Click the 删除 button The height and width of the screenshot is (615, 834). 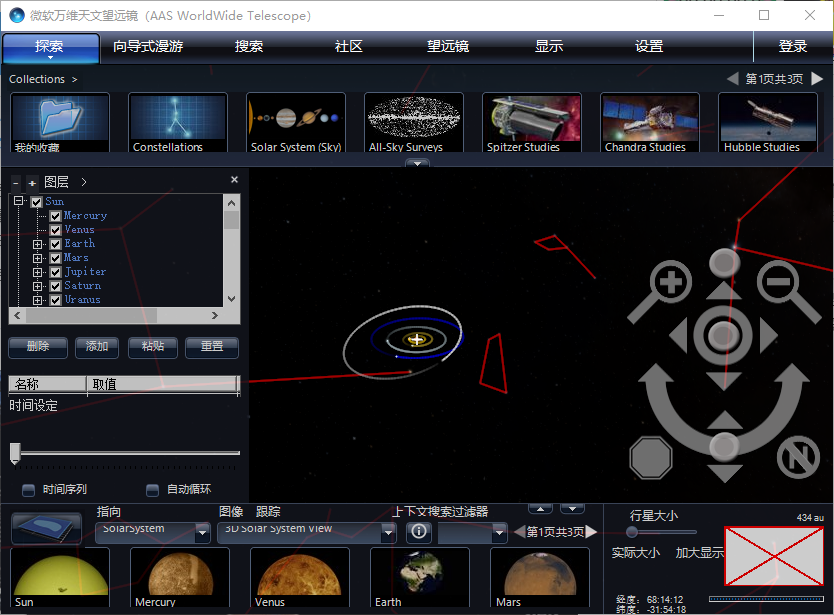[38, 347]
